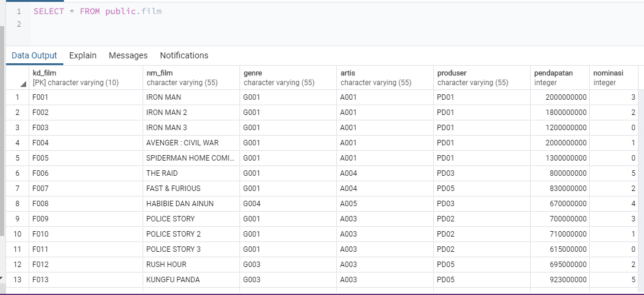644x295 pixels.
Task: Click the HABIBIE DAN AINUN cell
Action: coord(182,204)
